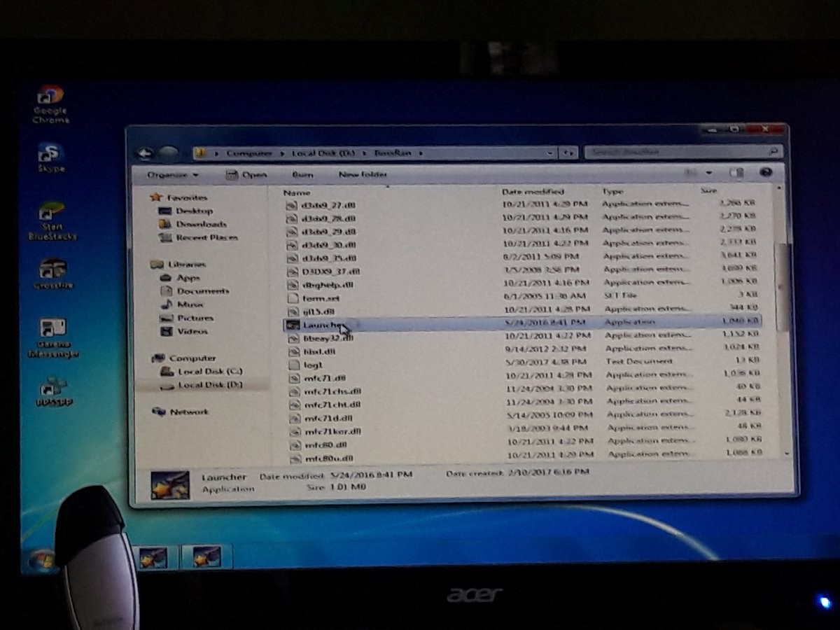Screen dimensions: 840x630
Task: Select Favorites in the navigation pane
Action: (x=179, y=197)
